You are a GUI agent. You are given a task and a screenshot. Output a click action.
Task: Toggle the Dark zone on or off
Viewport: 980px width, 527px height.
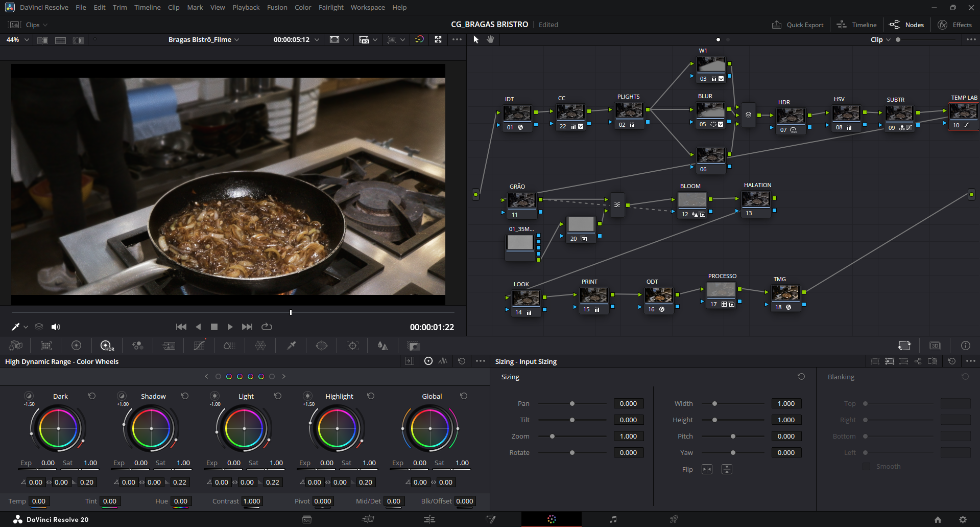point(29,396)
